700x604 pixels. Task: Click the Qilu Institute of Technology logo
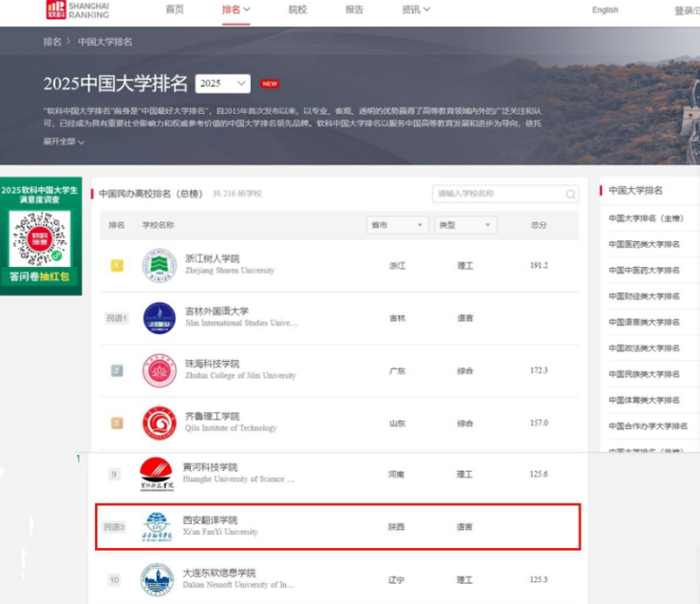pyautogui.click(x=160, y=423)
